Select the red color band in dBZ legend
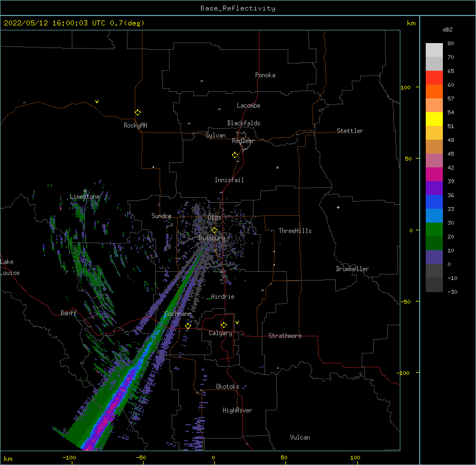The height and width of the screenshot is (465, 476). 434,77
